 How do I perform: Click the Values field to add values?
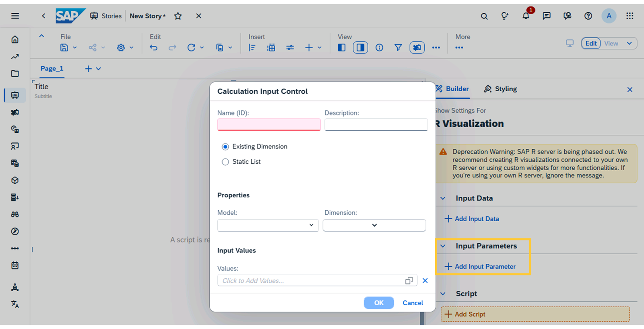click(317, 280)
